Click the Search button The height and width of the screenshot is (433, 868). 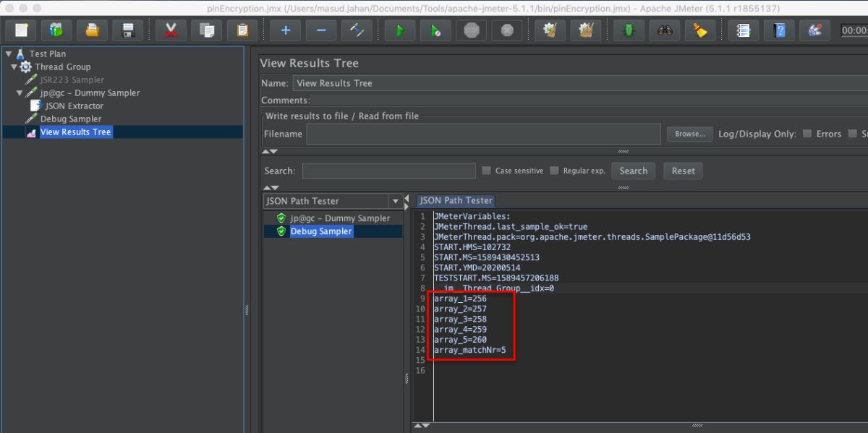point(633,171)
